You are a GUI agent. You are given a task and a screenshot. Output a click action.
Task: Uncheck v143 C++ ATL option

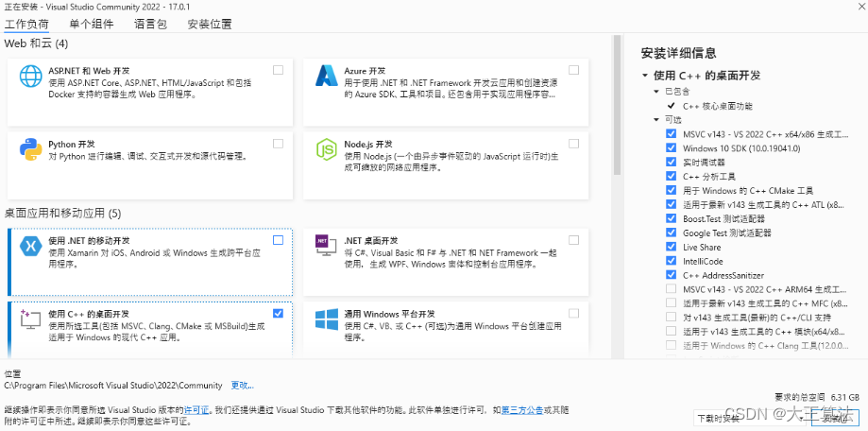671,204
